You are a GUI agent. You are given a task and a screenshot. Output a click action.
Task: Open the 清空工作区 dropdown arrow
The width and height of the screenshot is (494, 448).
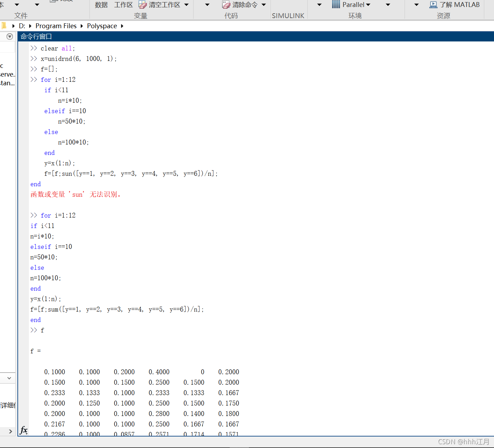point(186,5)
